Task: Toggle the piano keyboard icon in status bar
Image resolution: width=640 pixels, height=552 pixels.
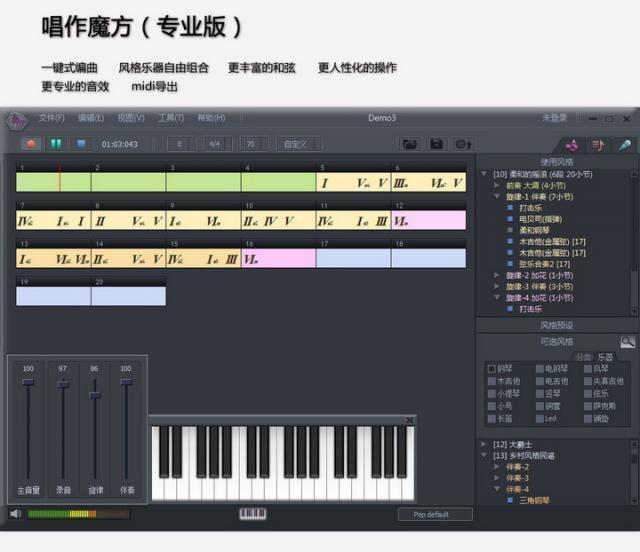Action: point(253,514)
